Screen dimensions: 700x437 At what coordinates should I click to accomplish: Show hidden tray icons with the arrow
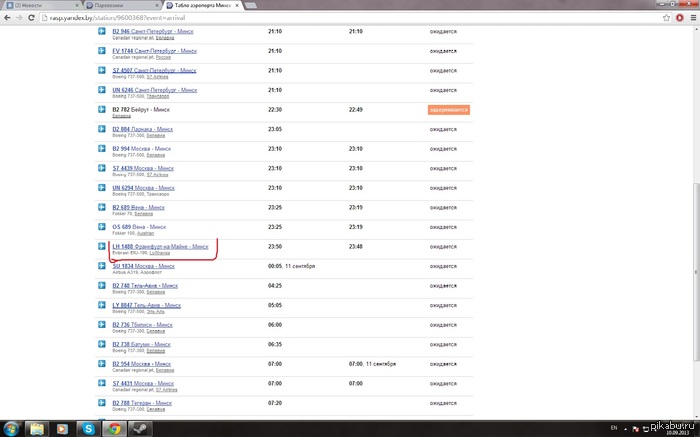(x=625, y=429)
